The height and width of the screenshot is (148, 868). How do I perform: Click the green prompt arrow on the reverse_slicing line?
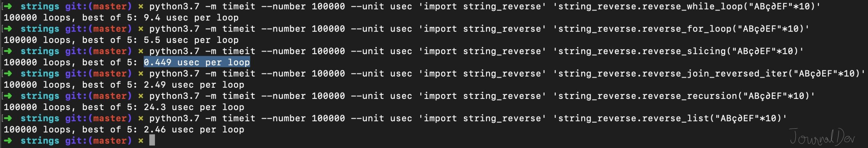[8, 51]
